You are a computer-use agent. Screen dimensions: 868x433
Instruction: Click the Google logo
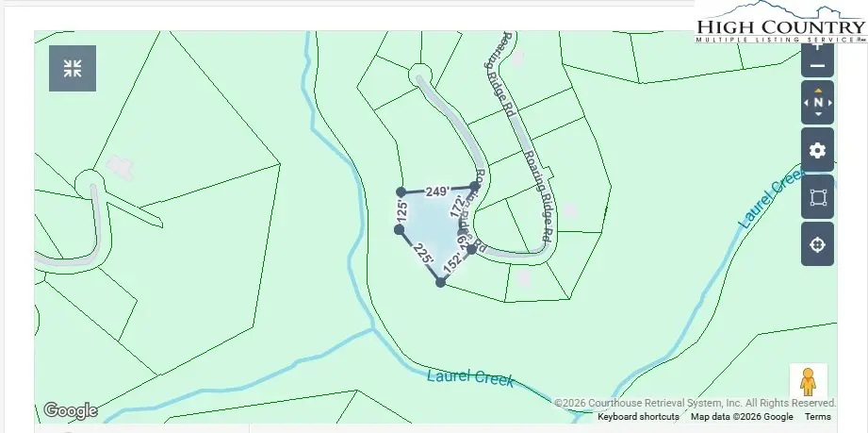[71, 410]
